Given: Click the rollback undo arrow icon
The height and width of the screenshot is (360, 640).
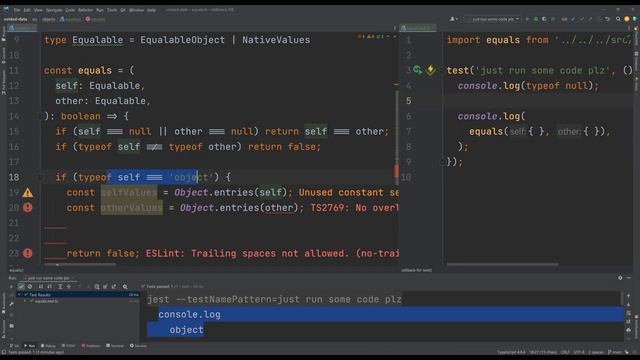Looking at the screenshot, I should pos(607,19).
